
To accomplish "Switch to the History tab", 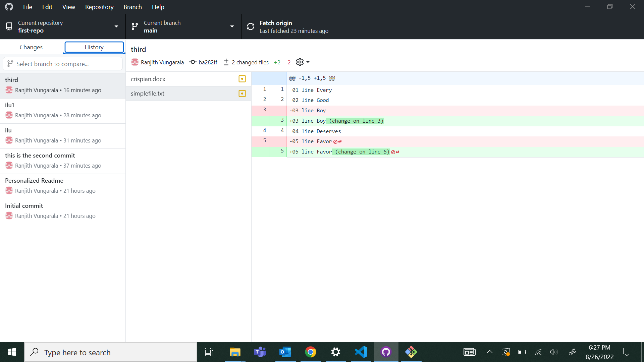I will (94, 47).
